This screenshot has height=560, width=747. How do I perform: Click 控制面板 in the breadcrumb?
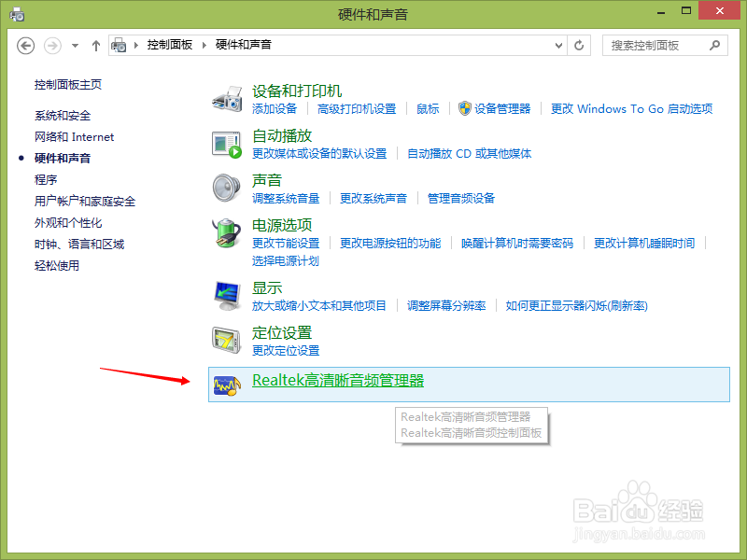[x=170, y=45]
